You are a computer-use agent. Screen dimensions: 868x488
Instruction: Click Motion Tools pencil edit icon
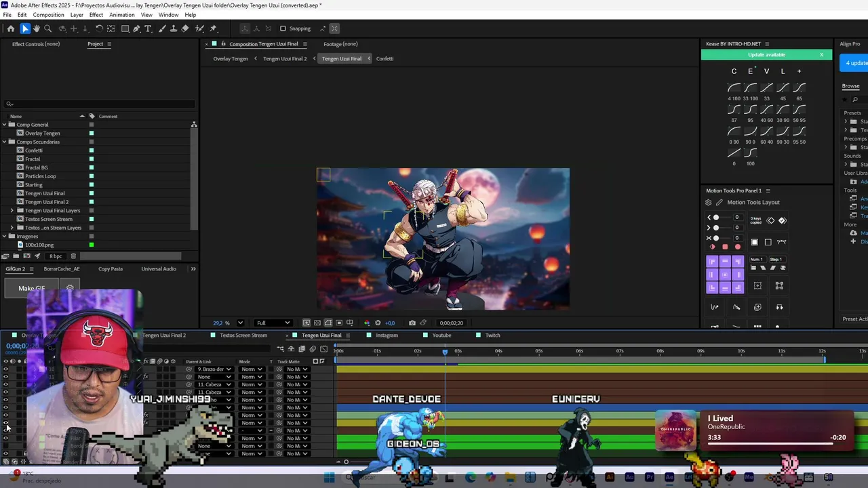719,202
